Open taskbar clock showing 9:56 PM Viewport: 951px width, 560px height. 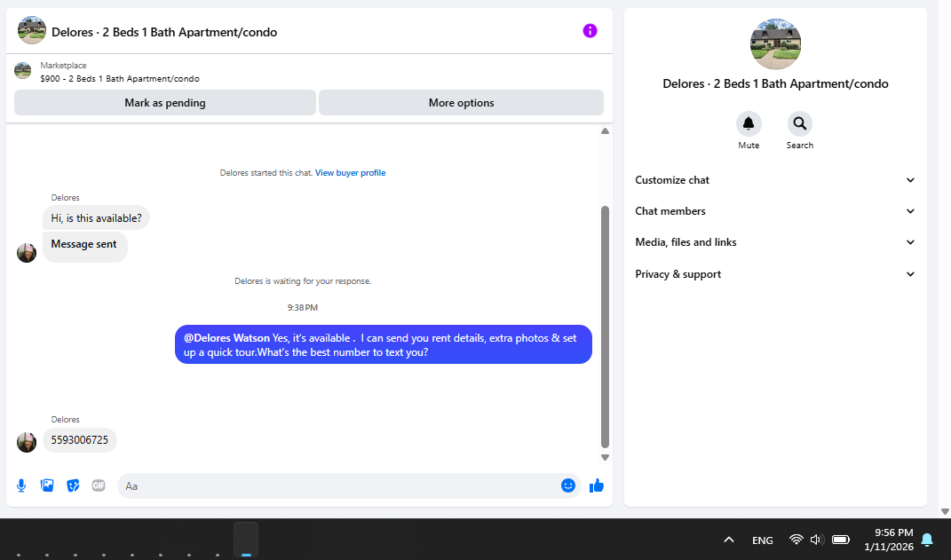click(889, 540)
